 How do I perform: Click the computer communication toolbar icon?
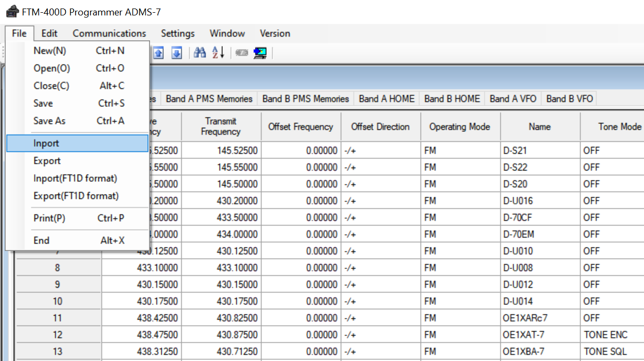[260, 53]
